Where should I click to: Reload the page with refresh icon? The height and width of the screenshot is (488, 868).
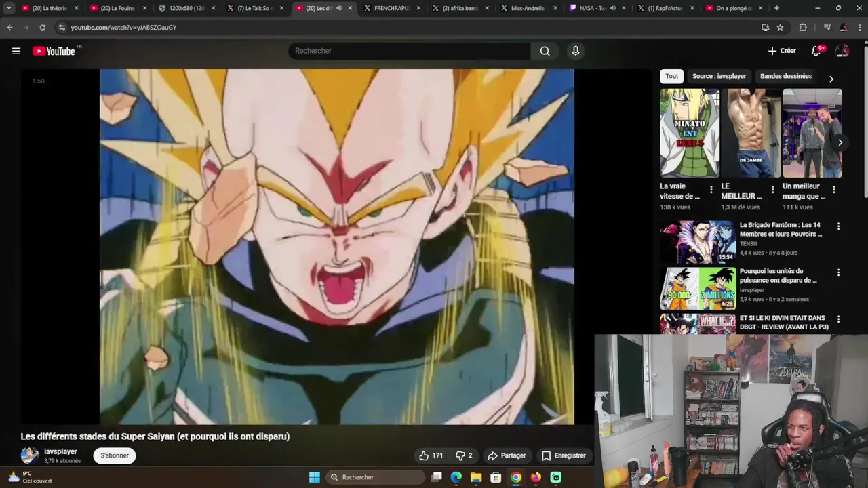pos(42,27)
